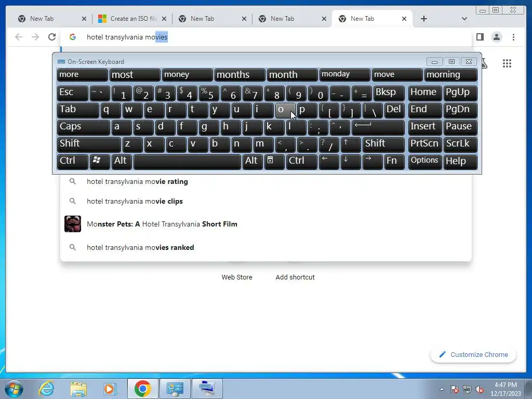
Task: Click the Bksp key on the keyboard
Action: 389,93
